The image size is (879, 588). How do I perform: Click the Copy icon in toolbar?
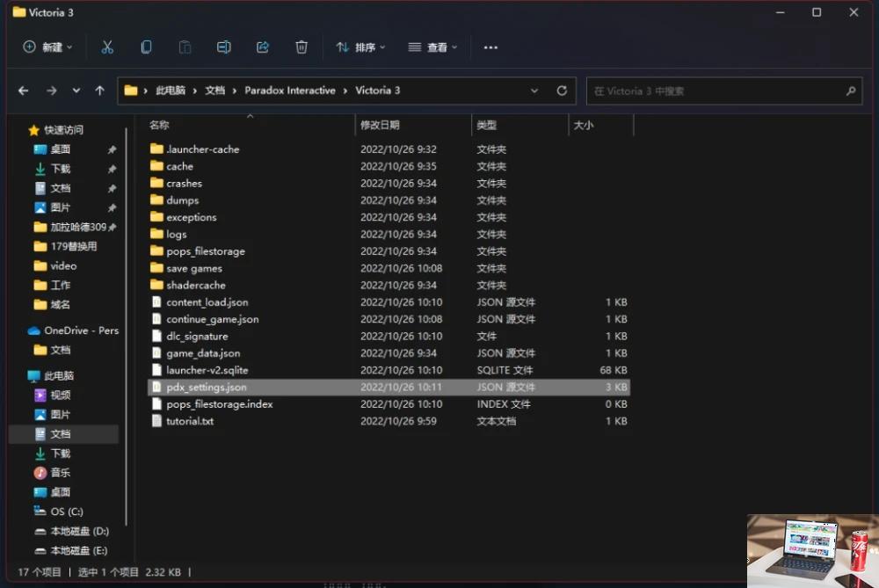[x=146, y=47]
